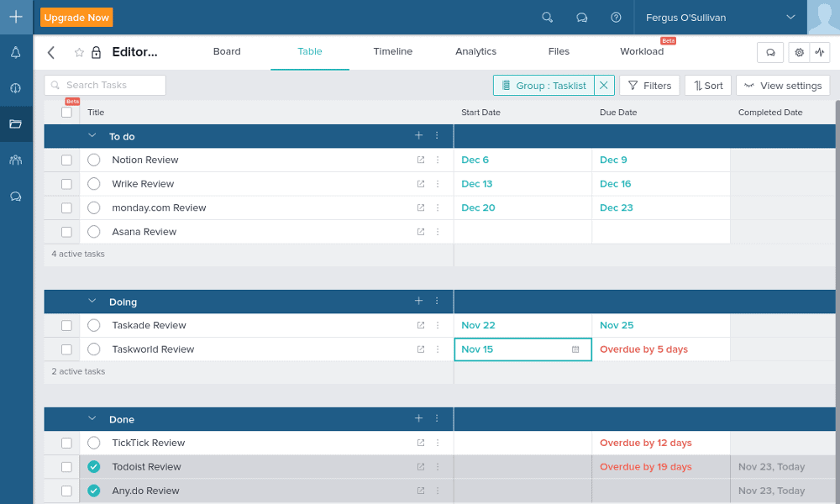The height and width of the screenshot is (504, 840).
Task: Tick the checkbox for Wrike Review
Action: point(66,184)
